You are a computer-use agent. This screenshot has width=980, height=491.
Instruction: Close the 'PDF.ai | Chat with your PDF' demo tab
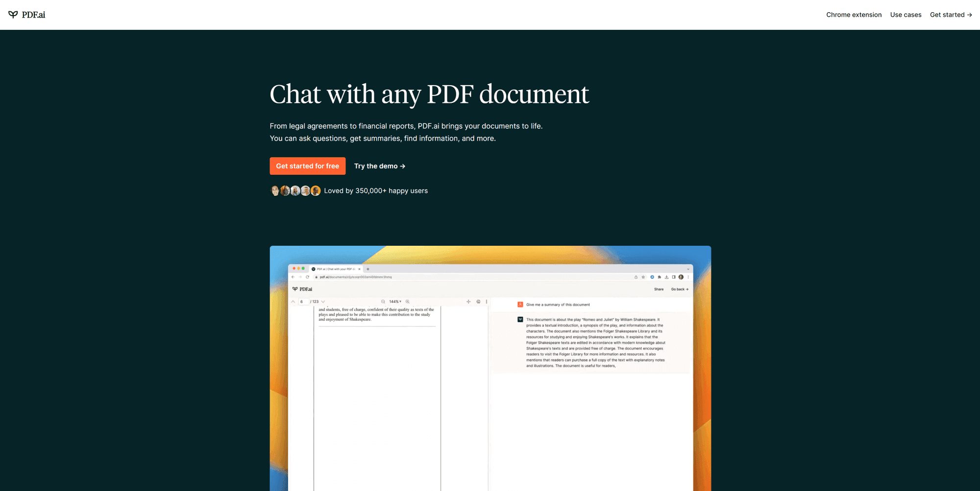359,269
